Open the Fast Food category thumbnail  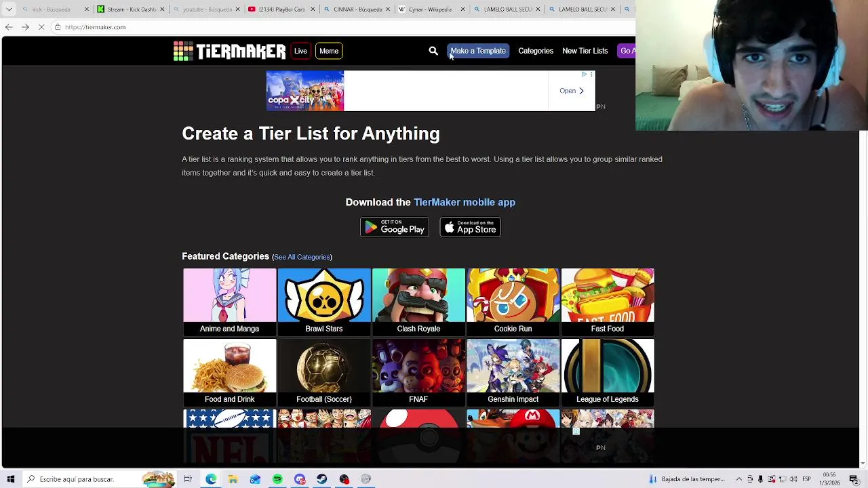point(608,302)
